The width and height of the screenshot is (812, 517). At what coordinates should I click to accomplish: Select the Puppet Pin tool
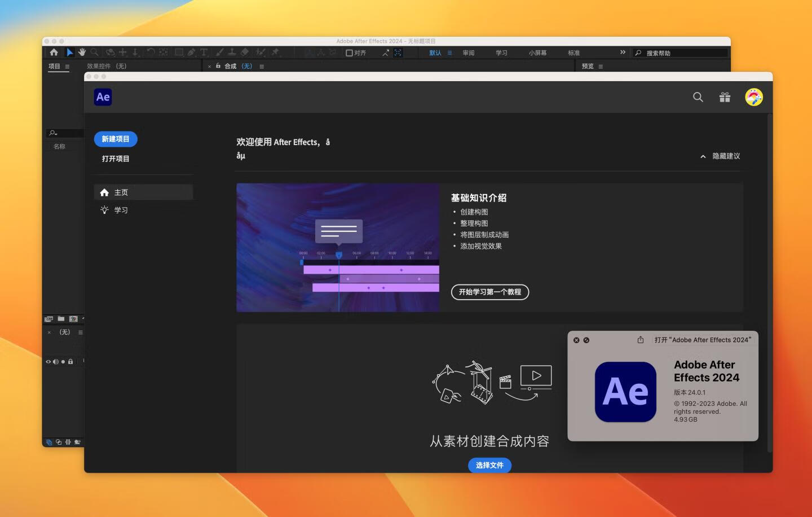[x=275, y=52]
